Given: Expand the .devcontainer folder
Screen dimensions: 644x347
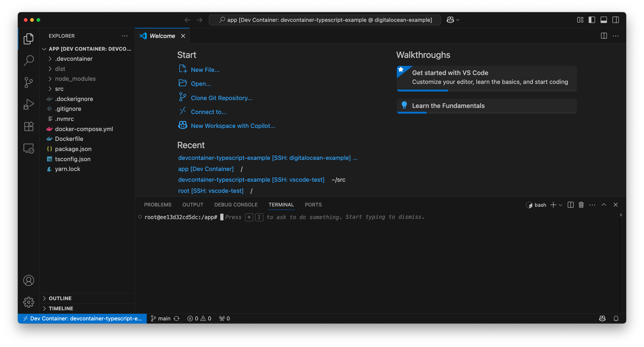Looking at the screenshot, I should [87, 59].
